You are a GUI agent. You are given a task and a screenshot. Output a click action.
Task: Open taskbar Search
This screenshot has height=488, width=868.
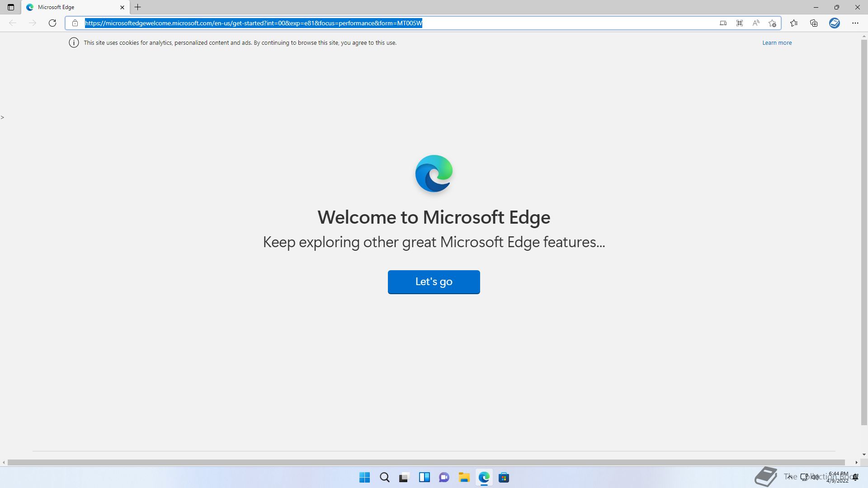(x=384, y=477)
